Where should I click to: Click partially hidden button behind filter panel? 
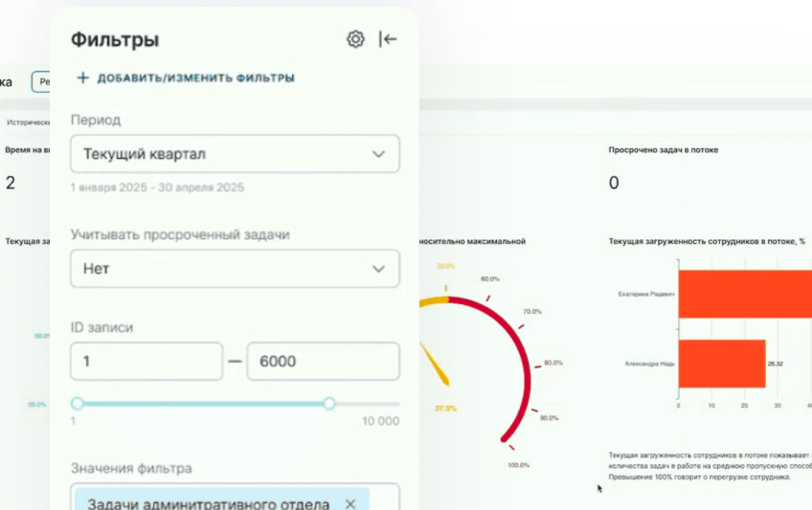[x=41, y=81]
